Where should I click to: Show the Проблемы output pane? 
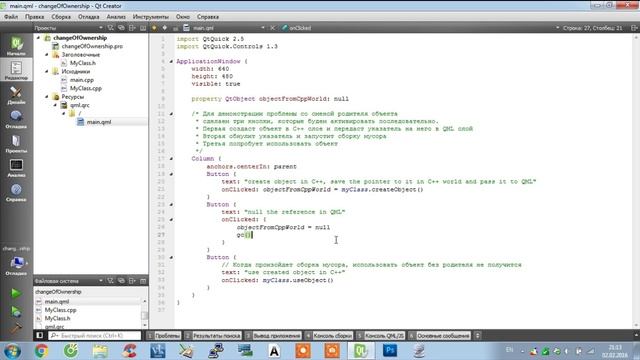(164, 336)
